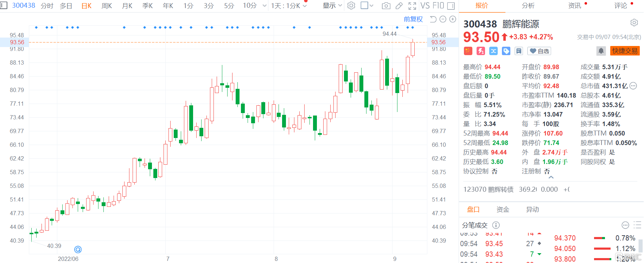Select 季K quarterly candlestick
The width and height of the screenshot is (644, 263).
[x=147, y=6]
